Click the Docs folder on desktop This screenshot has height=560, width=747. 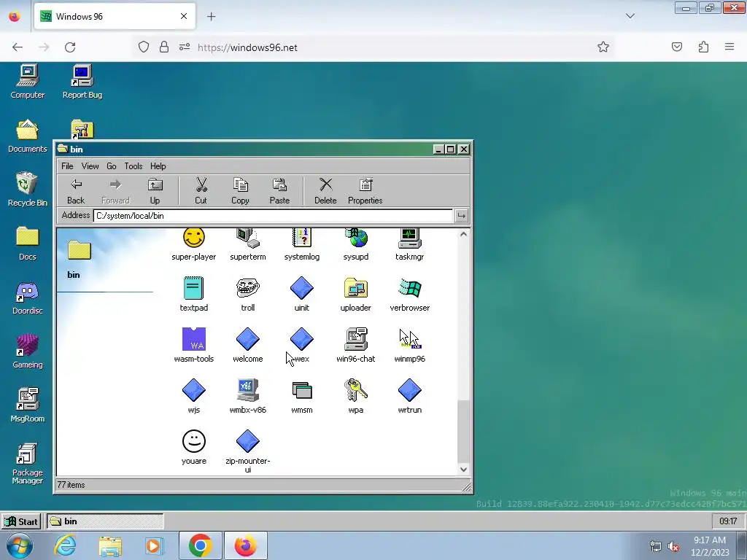(x=27, y=243)
